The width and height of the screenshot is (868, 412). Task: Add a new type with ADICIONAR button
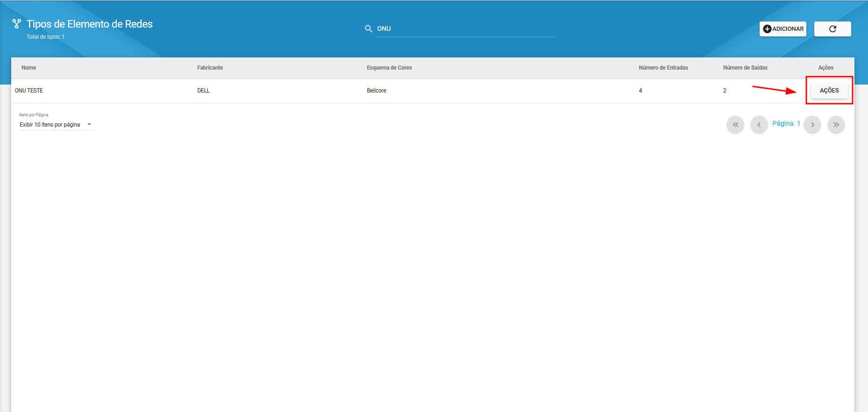pos(783,29)
